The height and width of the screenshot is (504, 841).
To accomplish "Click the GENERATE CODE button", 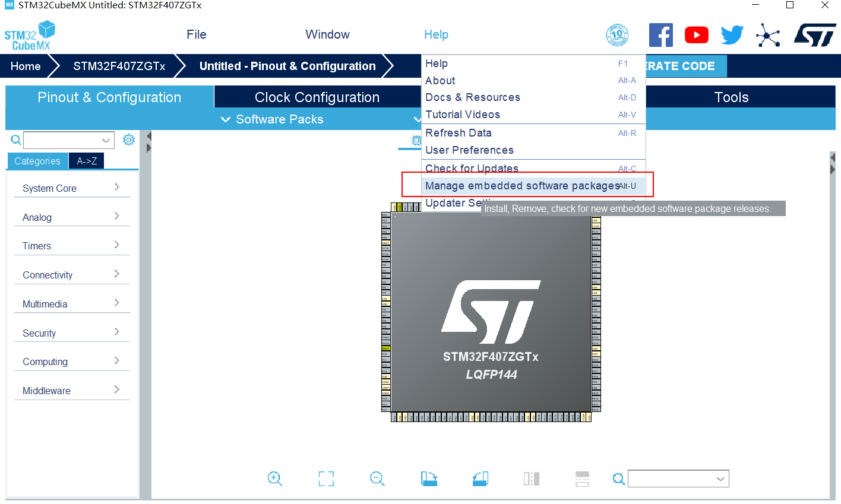I will coord(686,66).
